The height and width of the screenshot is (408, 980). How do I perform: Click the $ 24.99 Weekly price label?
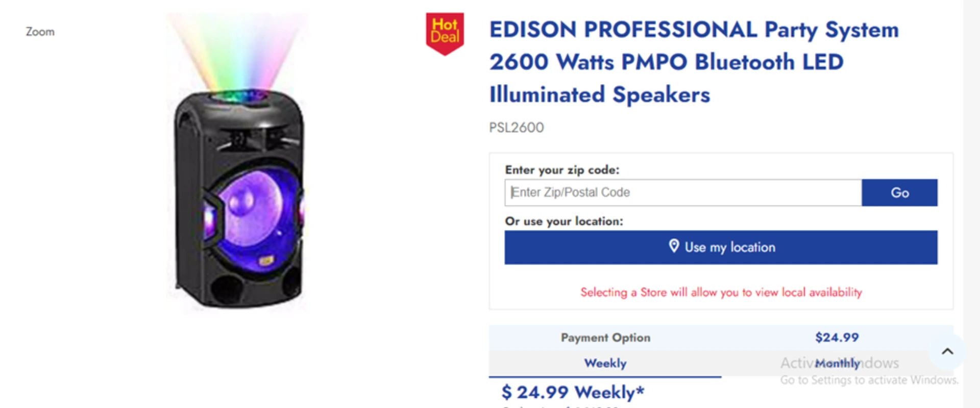tap(573, 392)
